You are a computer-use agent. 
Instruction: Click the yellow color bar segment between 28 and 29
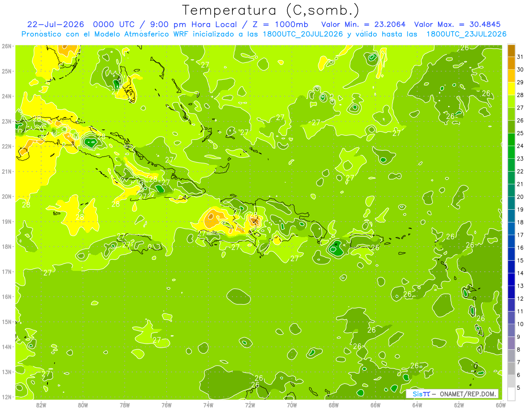click(x=511, y=89)
